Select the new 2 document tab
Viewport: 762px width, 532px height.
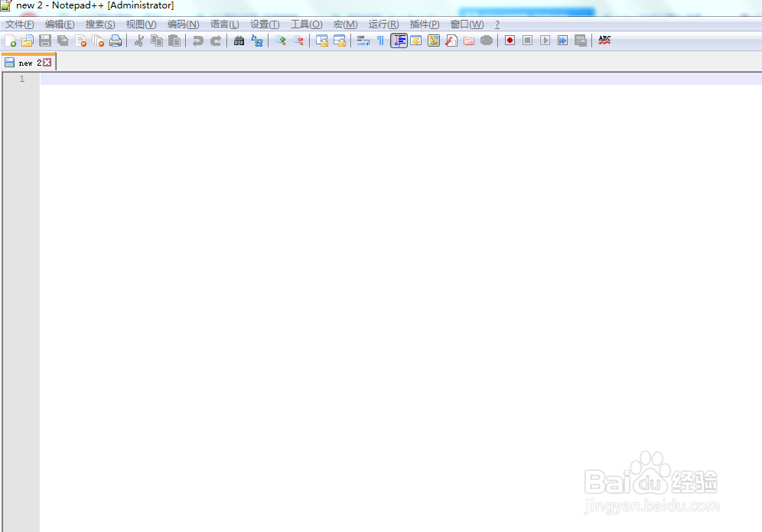(x=28, y=63)
